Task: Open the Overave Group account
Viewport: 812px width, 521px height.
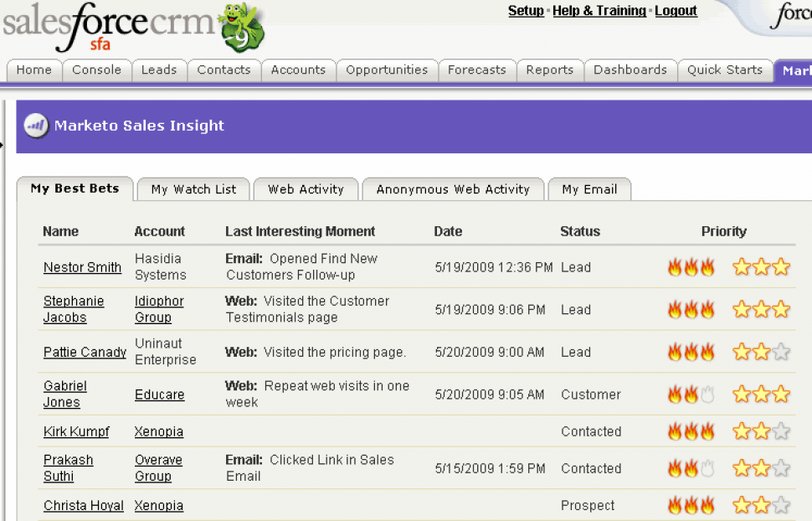Action: point(158,468)
